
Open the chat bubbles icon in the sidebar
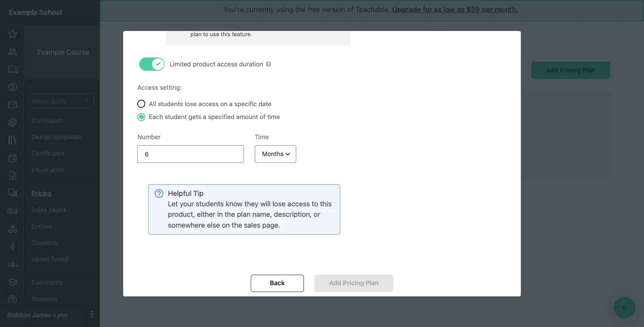(12, 193)
